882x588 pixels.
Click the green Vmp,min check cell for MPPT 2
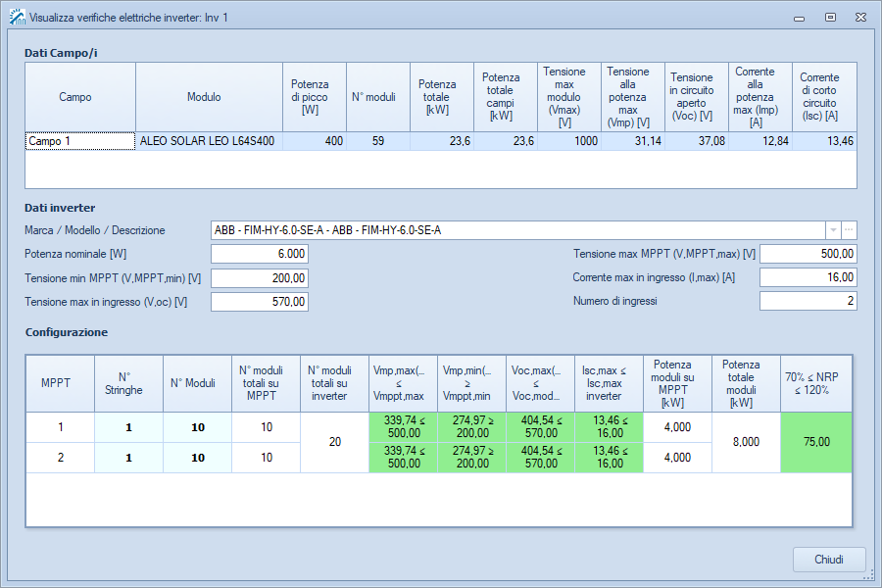coord(472,458)
